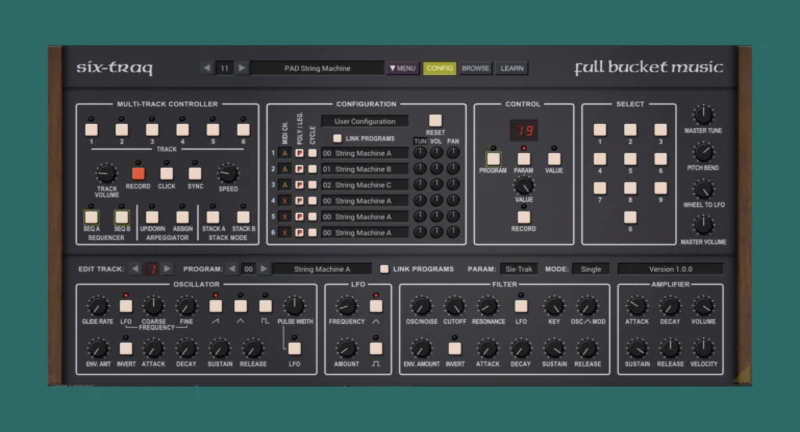800x432 pixels.
Task: Toggle filter envelope INVERT button
Action: click(x=455, y=348)
